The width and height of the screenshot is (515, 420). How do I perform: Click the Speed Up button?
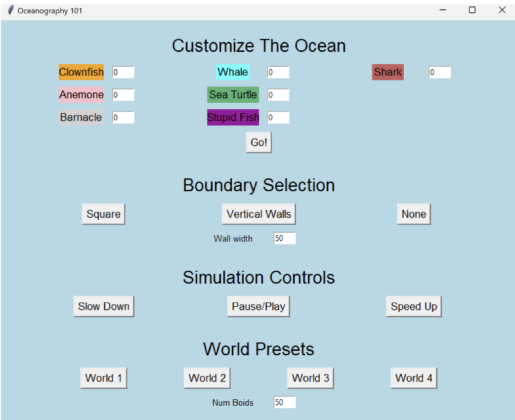point(414,306)
